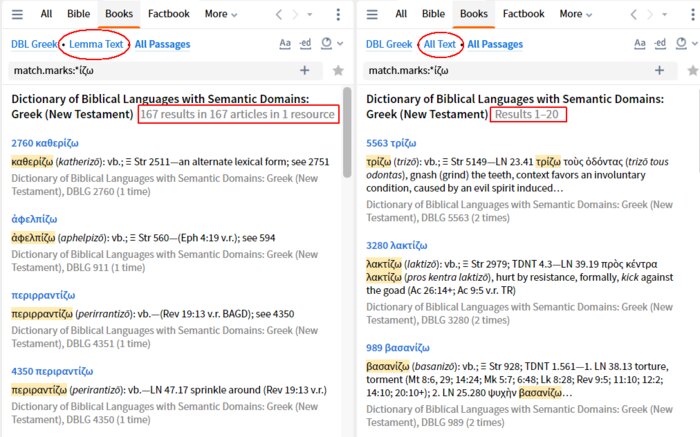Open the 3280 λακτίζω article link

point(396,246)
